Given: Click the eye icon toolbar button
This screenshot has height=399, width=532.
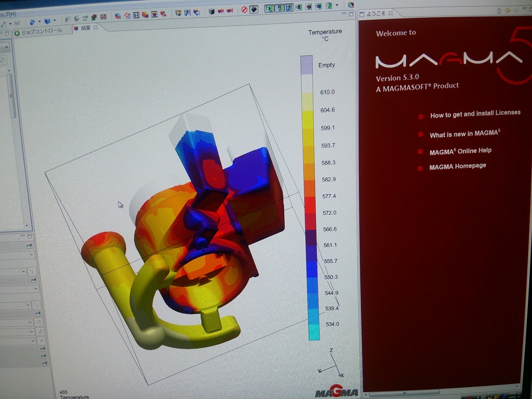Looking at the screenshot, I should [x=299, y=7].
